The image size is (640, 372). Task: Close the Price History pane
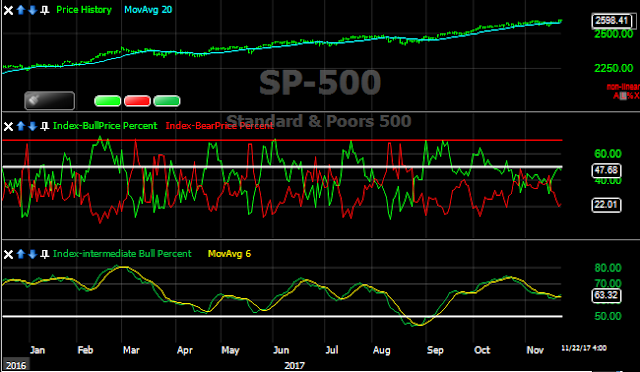coord(8,10)
